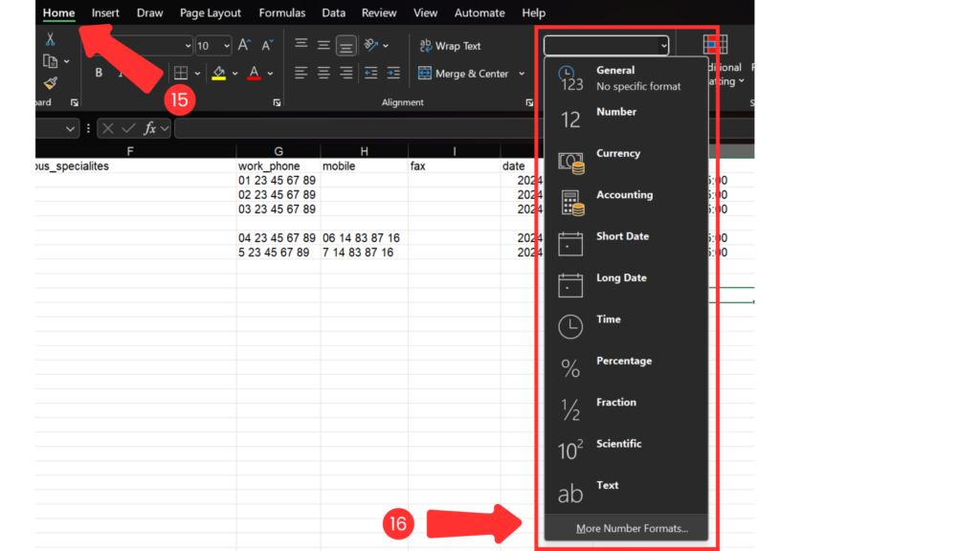Select the Format Painter brush
Viewport: 980px width, 551px height.
click(x=51, y=83)
